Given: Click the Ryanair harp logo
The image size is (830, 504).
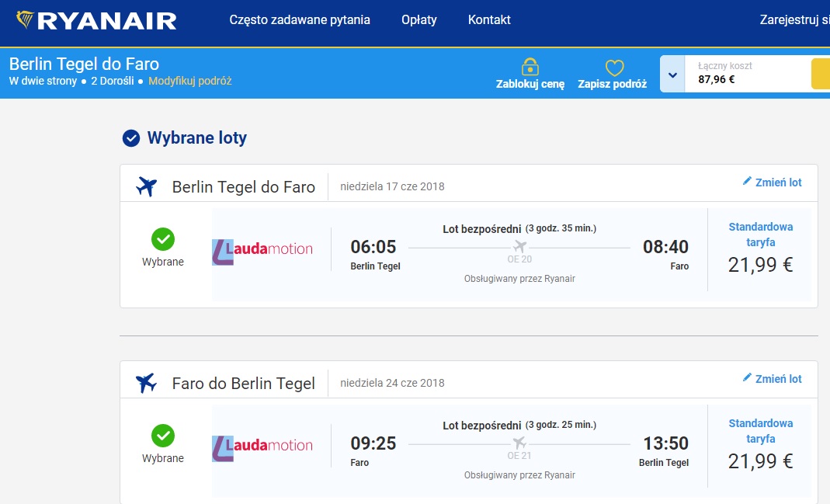Looking at the screenshot, I should point(25,19).
